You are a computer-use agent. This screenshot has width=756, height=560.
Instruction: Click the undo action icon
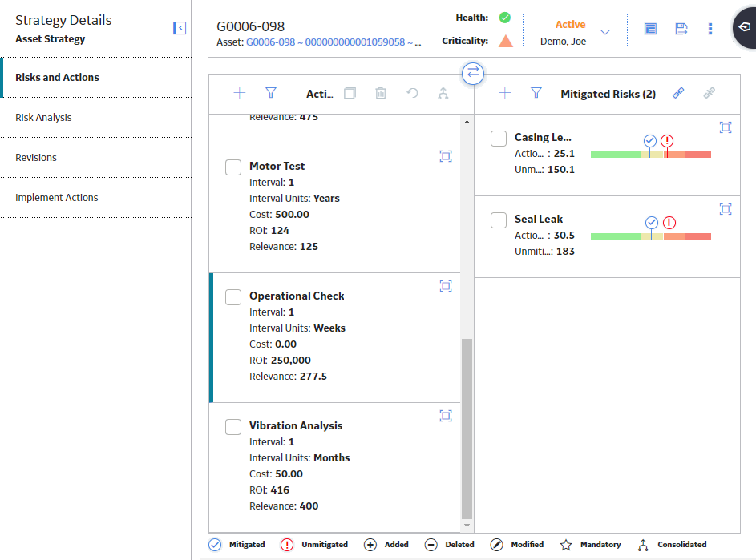click(412, 93)
